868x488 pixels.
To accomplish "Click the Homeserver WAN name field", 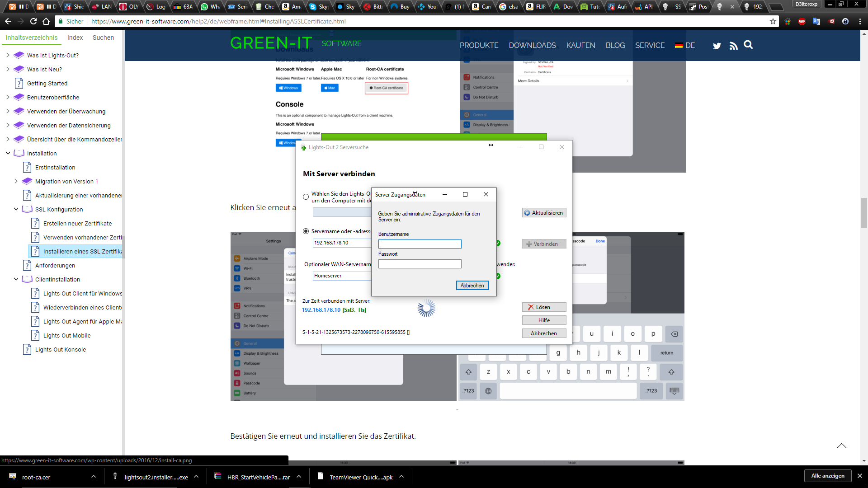I will 342,276.
